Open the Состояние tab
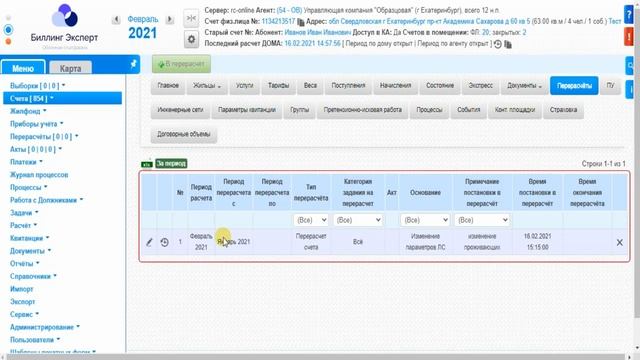Image resolution: width=640 pixels, height=360 pixels. pos(440,86)
